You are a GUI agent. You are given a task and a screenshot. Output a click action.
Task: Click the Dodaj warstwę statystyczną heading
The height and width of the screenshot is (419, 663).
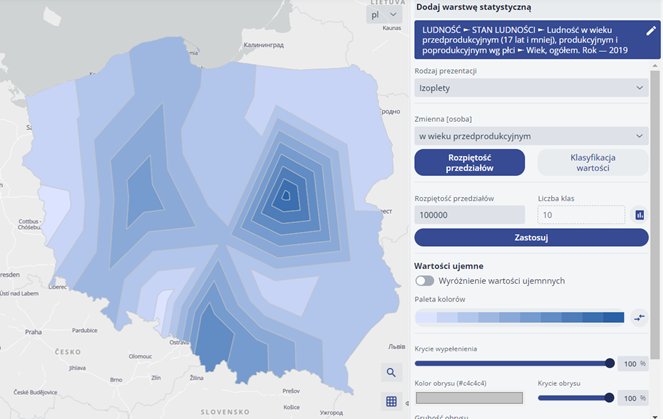click(x=474, y=7)
